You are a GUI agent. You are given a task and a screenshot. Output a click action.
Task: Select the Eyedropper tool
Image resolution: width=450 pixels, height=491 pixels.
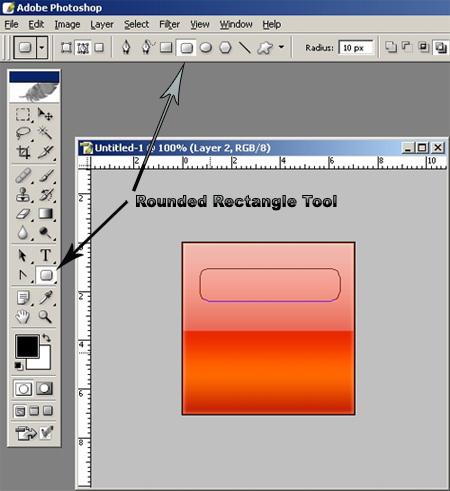pyautogui.click(x=46, y=298)
